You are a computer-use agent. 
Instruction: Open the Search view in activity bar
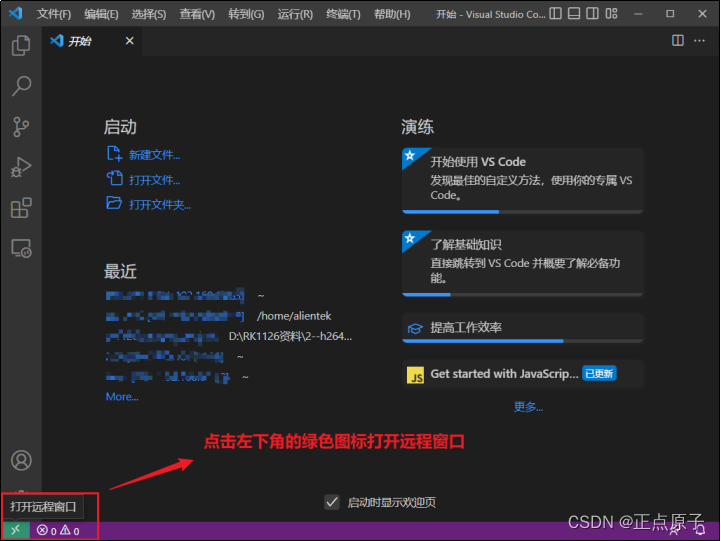pyautogui.click(x=21, y=86)
